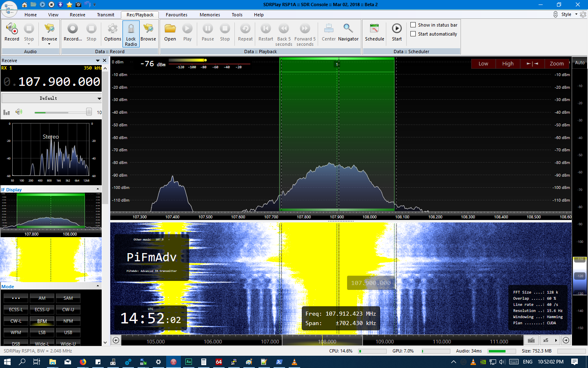Open the Schedule calendar icon
The height and width of the screenshot is (368, 588).
[374, 32]
